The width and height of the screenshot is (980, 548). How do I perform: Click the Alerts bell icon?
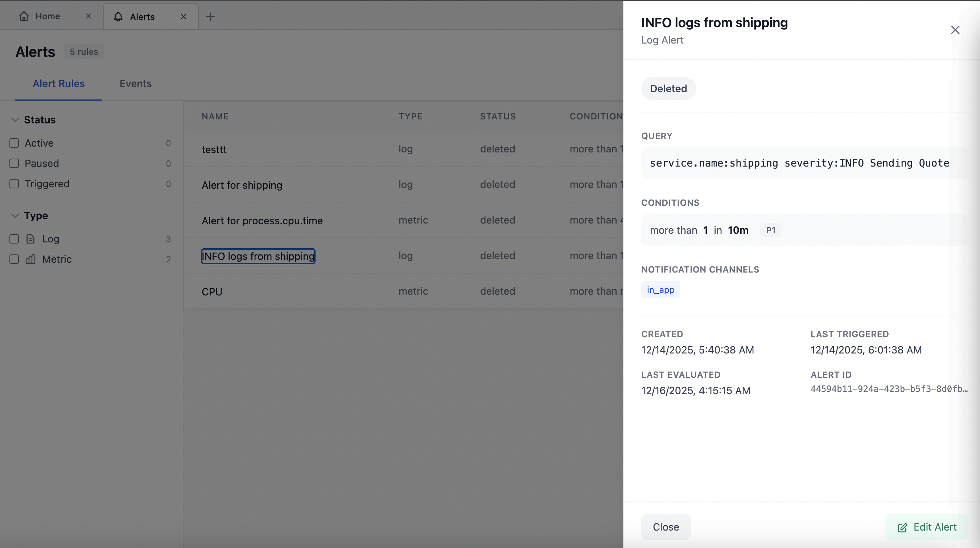118,17
